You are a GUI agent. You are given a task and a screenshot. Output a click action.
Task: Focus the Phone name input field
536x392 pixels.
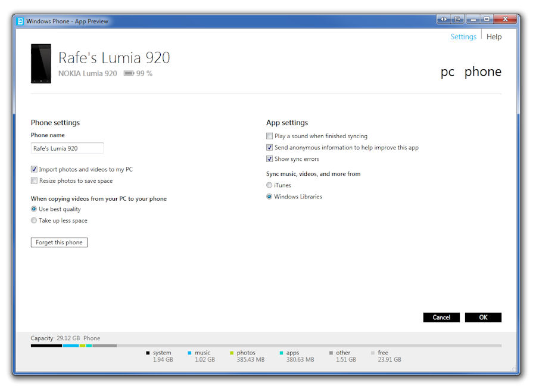tap(67, 148)
